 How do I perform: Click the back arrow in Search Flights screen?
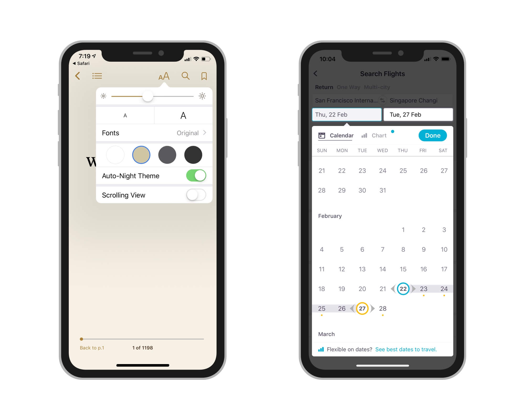pyautogui.click(x=316, y=73)
